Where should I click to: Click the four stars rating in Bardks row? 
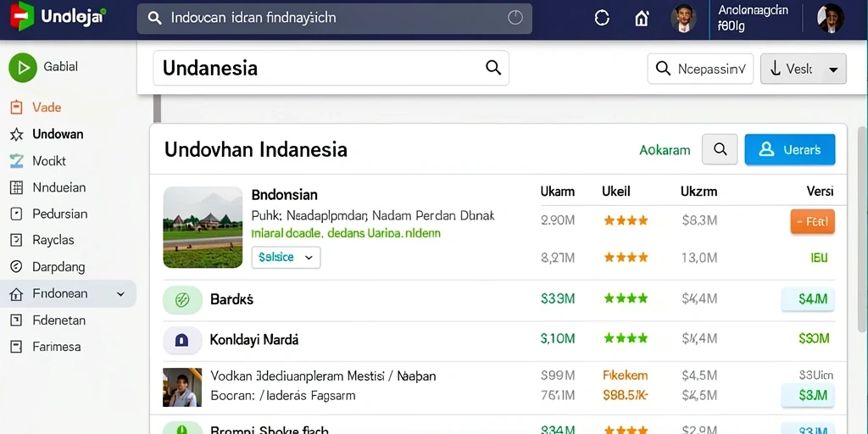(x=626, y=299)
